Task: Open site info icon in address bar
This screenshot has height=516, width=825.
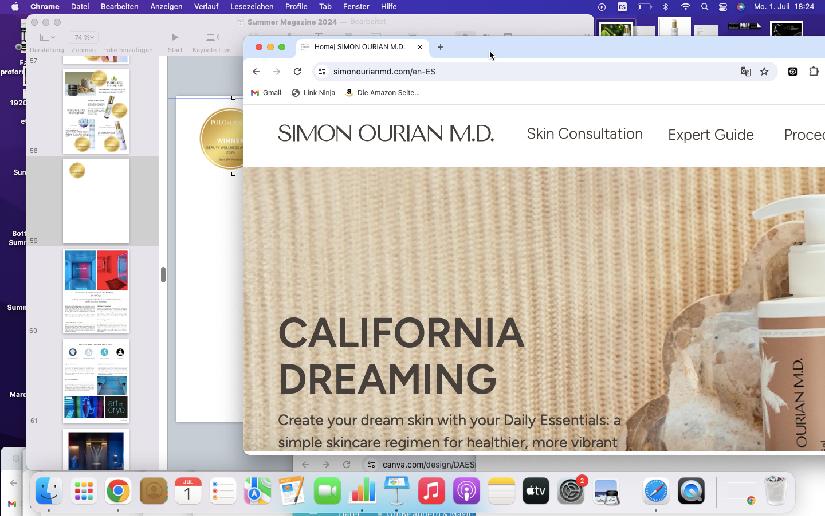Action: [x=322, y=72]
